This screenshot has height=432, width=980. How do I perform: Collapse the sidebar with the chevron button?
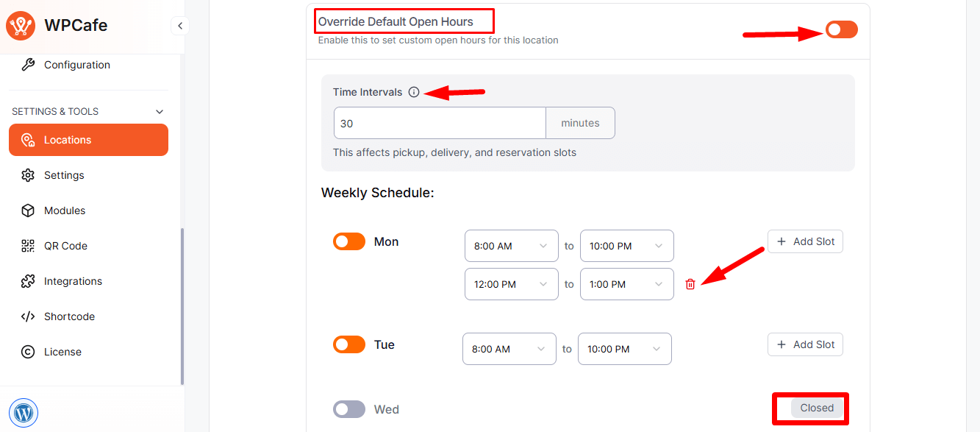[x=180, y=26]
